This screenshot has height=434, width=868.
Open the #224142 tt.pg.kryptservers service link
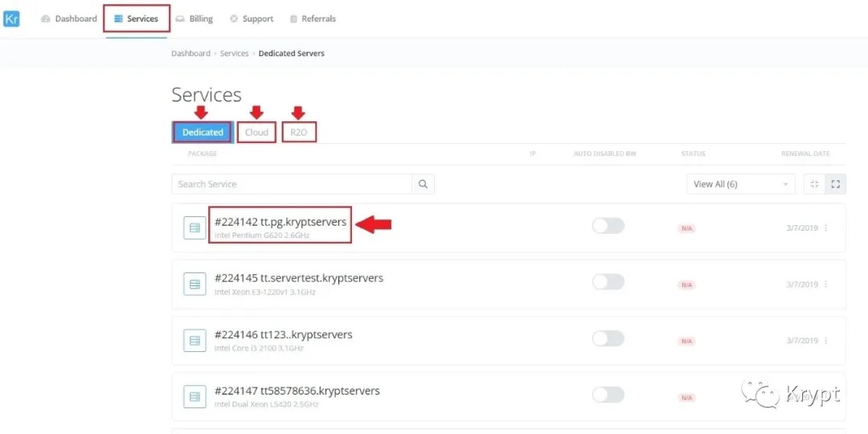click(x=280, y=221)
